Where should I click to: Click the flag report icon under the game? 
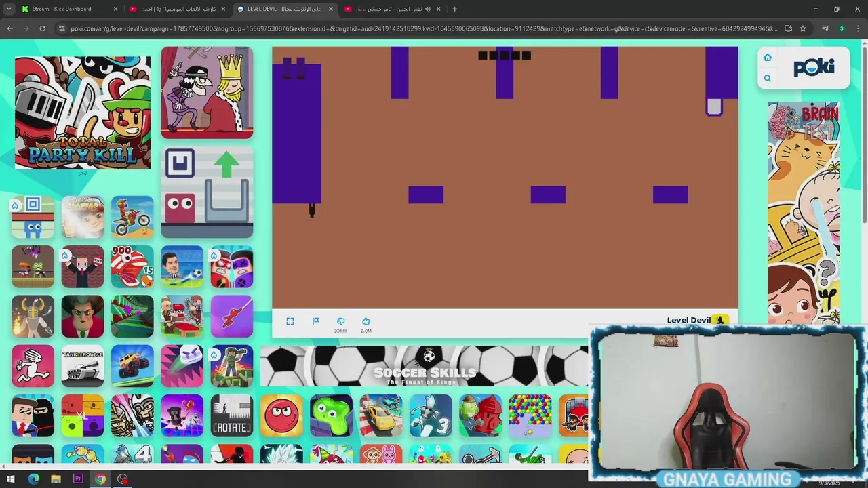(316, 321)
